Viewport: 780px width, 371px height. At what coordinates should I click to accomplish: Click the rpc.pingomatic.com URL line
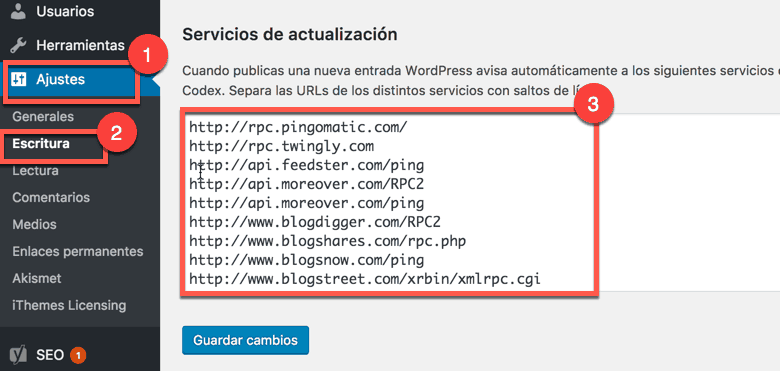click(298, 128)
